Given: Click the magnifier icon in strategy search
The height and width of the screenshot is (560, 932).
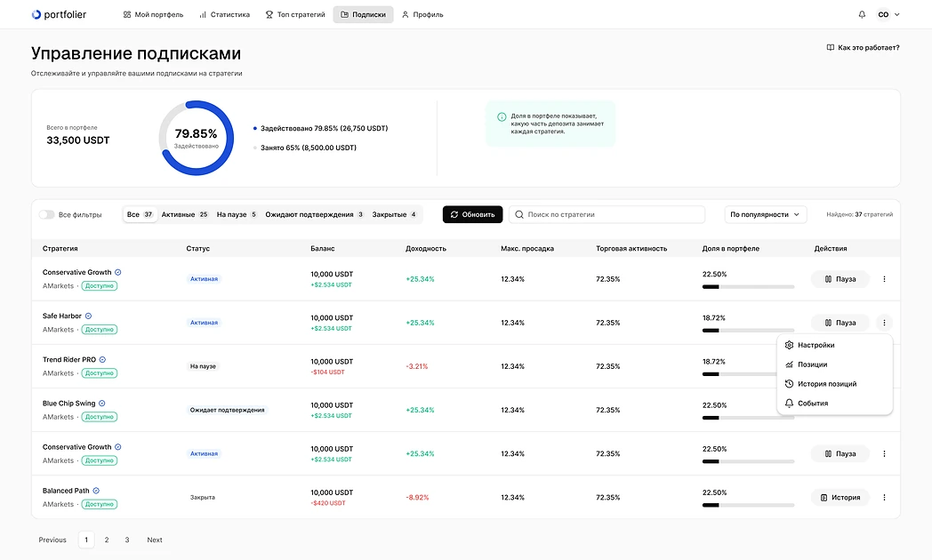Looking at the screenshot, I should [x=518, y=214].
